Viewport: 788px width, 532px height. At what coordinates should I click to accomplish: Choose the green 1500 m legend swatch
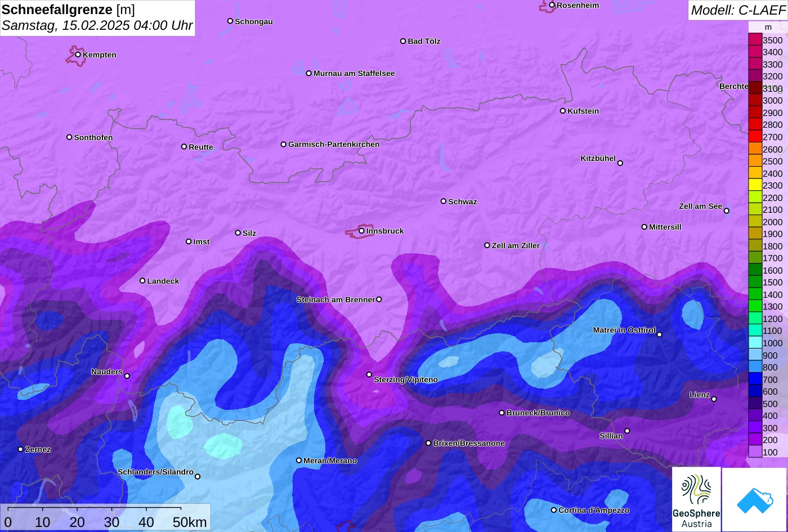(755, 283)
